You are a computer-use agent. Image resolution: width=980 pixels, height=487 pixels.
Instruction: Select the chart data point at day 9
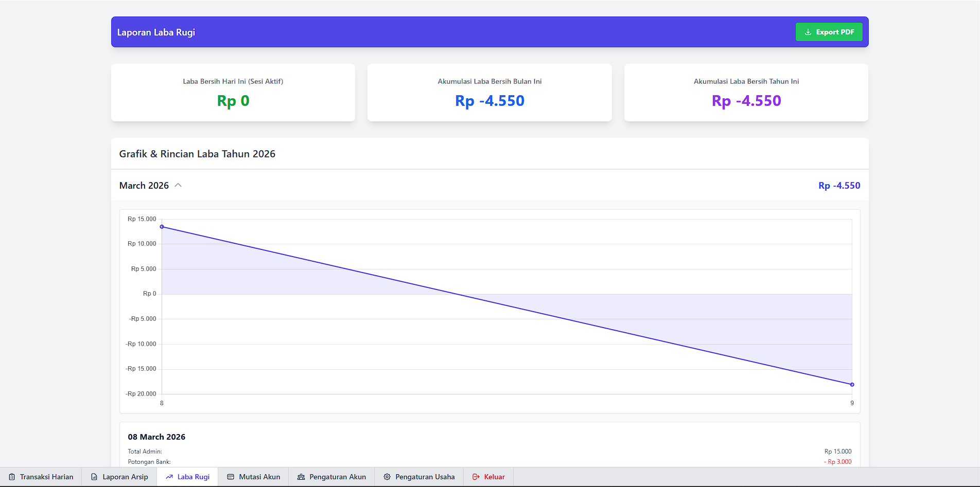tap(852, 385)
